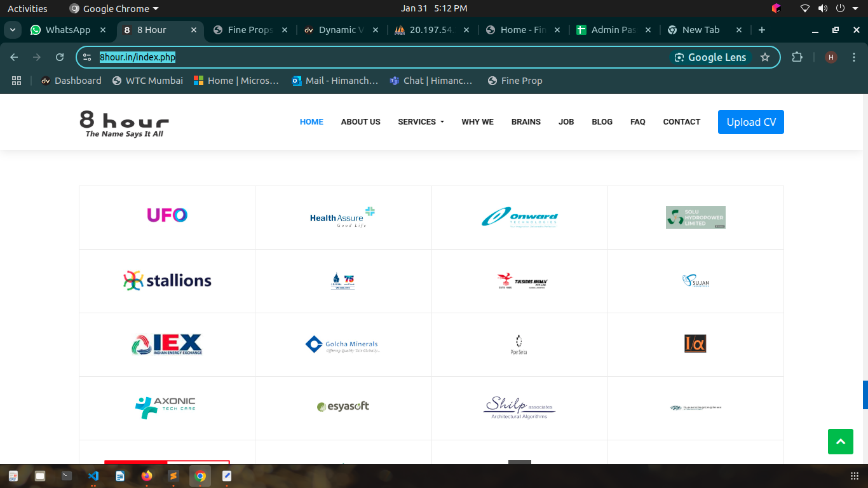Open the 8 hour site logo
The image size is (868, 488).
click(125, 124)
